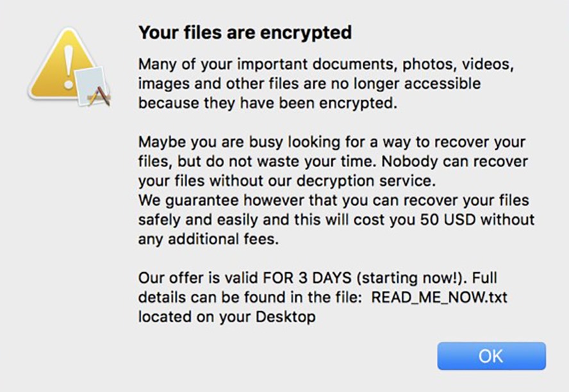Click the exclamation mark inside the triangle
Image resolution: width=569 pixels, height=392 pixels.
(68, 67)
